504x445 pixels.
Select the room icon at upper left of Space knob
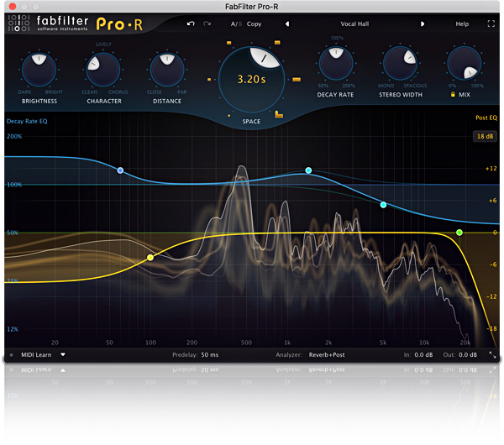228,43
